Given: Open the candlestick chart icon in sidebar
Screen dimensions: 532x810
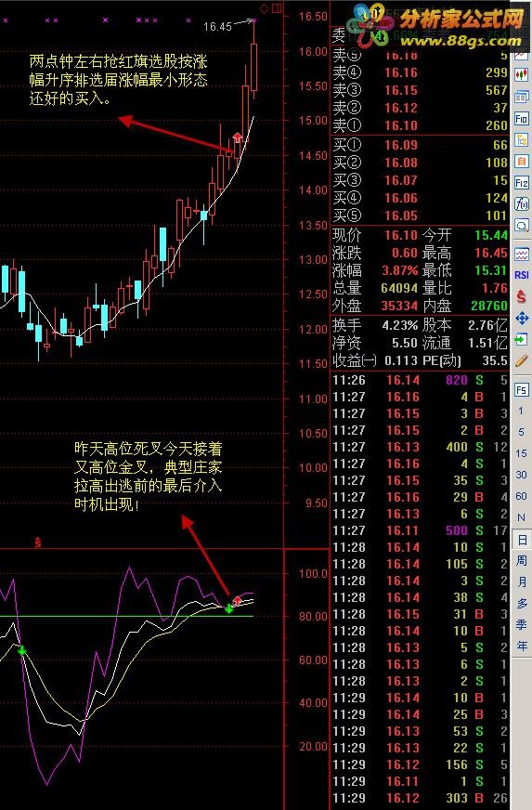Looking at the screenshot, I should click(521, 75).
